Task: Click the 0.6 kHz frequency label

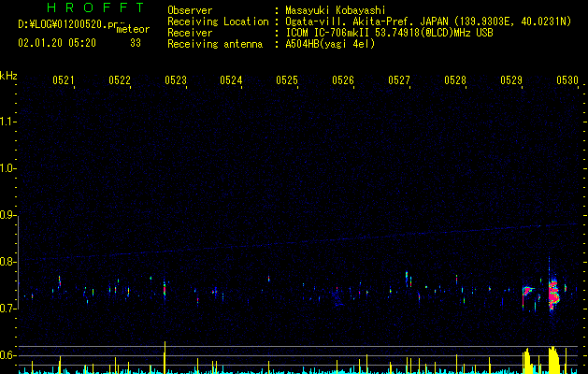Action: click(x=7, y=355)
